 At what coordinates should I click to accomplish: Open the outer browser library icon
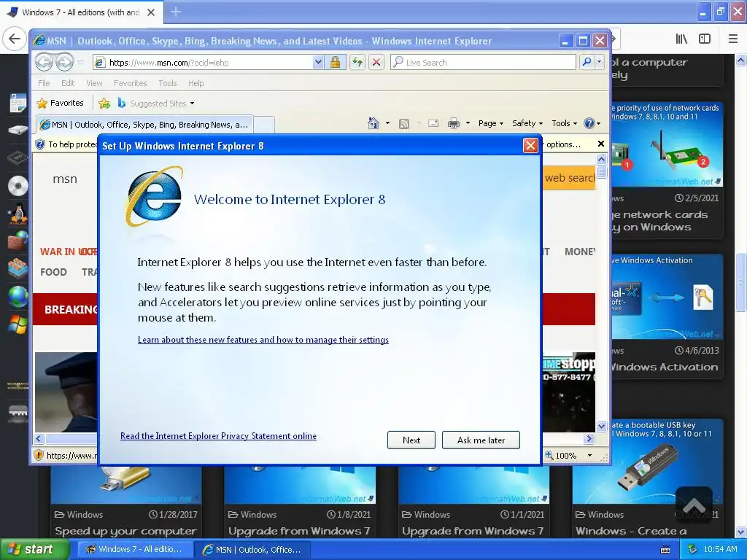click(682, 39)
